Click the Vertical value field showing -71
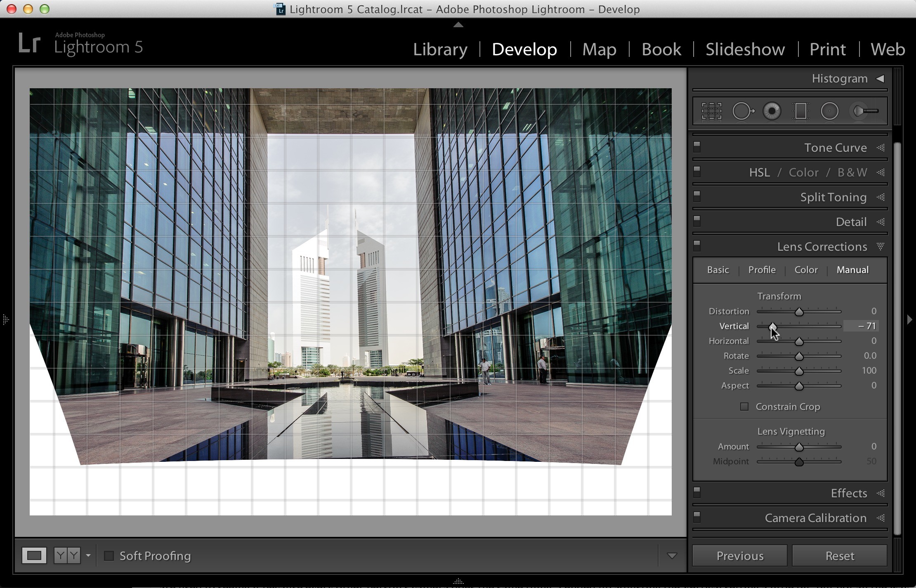The width and height of the screenshot is (916, 588). coord(861,326)
